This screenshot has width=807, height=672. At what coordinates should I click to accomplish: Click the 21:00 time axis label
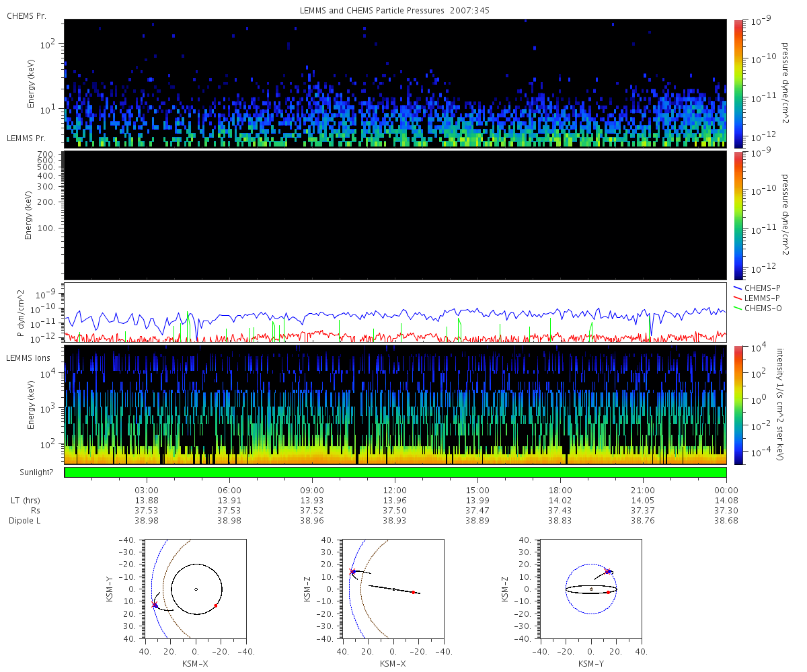(644, 491)
